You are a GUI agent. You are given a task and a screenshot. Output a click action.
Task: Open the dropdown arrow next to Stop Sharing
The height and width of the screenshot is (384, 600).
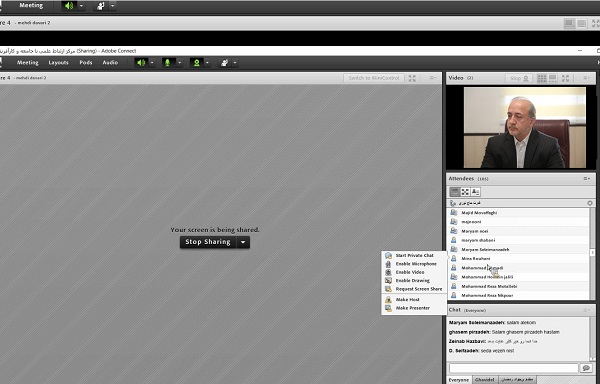[243, 242]
